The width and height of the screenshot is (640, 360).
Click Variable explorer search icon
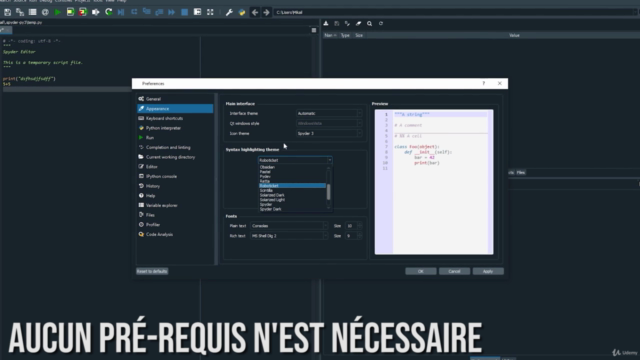369,24
